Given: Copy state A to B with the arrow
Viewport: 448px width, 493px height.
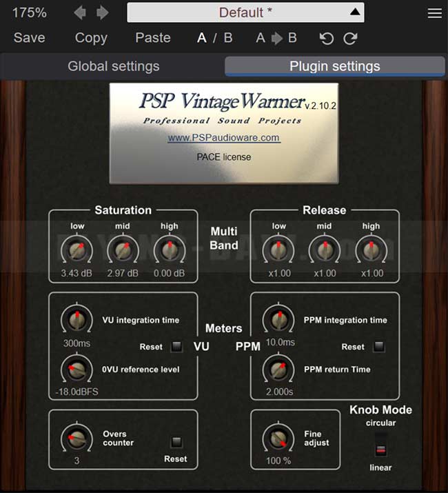Looking at the screenshot, I should (x=276, y=38).
